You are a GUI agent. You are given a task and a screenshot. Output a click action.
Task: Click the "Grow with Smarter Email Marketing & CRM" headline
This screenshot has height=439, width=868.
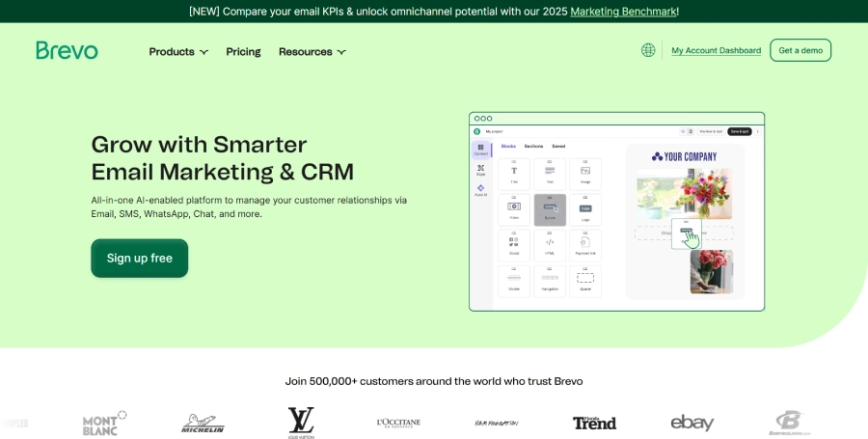(223, 158)
